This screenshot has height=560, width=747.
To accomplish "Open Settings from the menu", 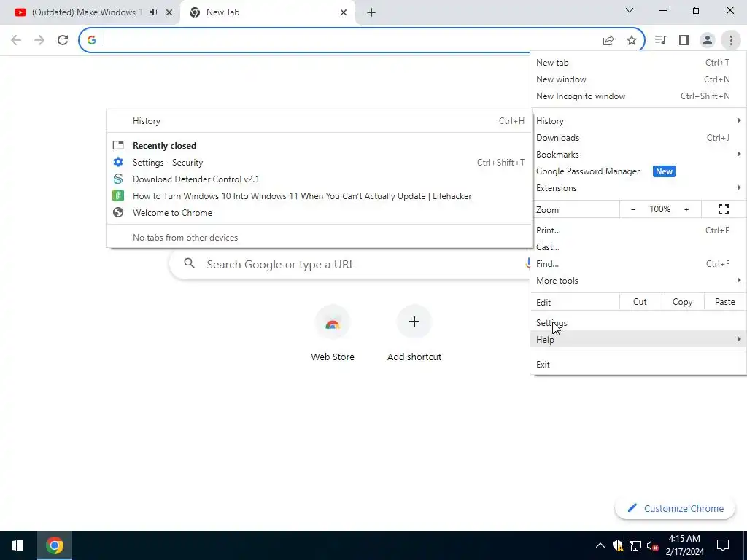I will 638,323.
